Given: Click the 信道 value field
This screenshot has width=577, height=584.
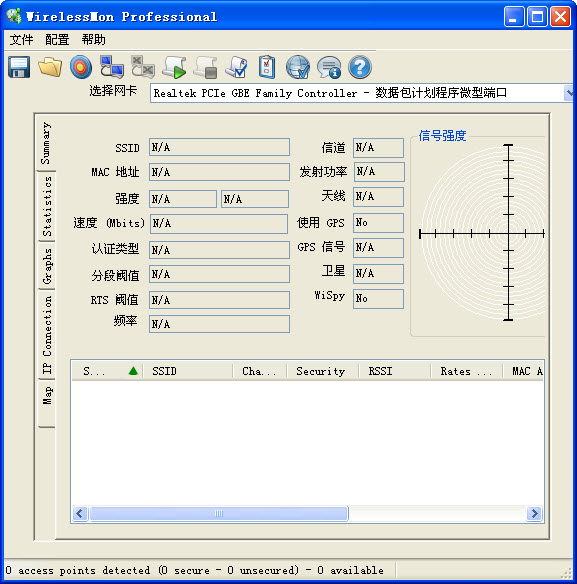Looking at the screenshot, I should point(378,147).
